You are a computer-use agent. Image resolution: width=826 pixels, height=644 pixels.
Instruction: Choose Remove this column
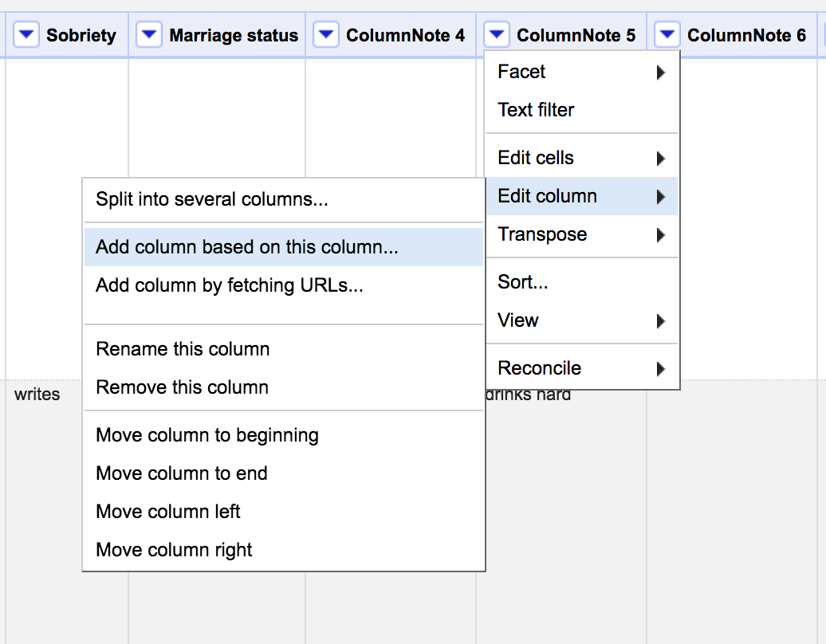tap(182, 387)
